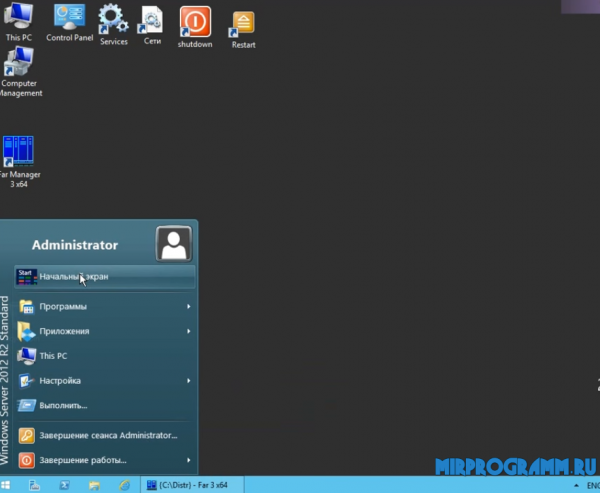Select Завершение работы... entry
The height and width of the screenshot is (493, 600).
point(104,460)
